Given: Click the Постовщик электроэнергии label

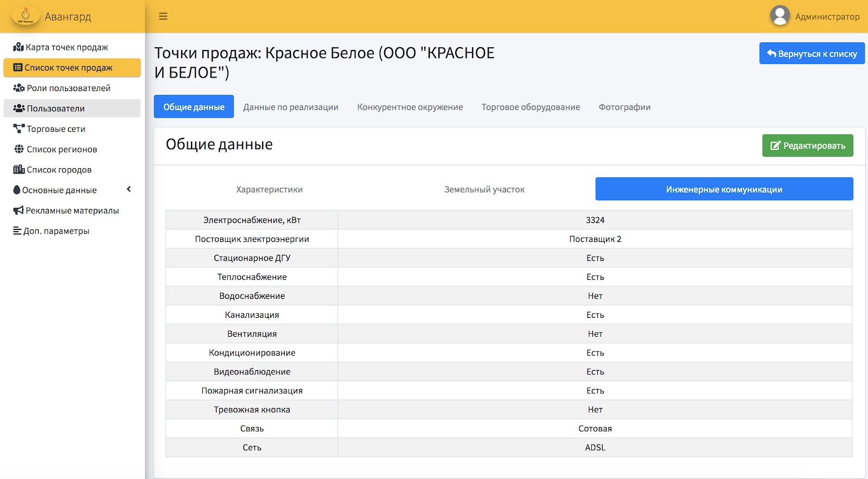Looking at the screenshot, I should click(252, 239).
